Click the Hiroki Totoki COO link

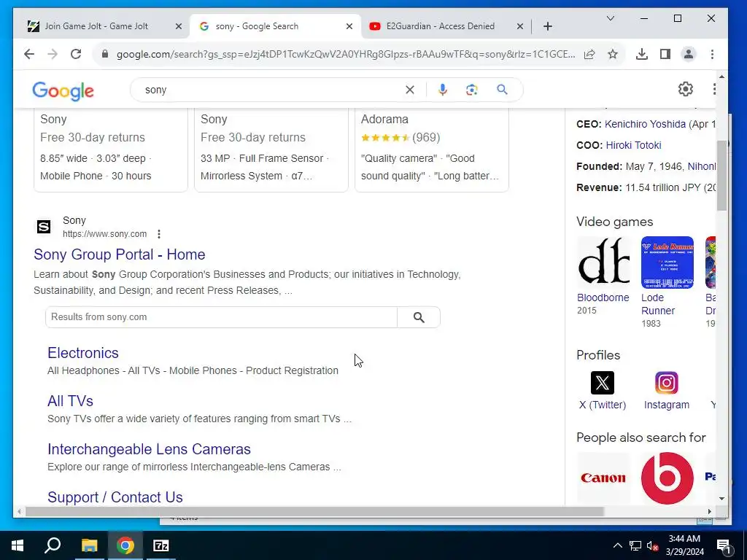coord(633,145)
